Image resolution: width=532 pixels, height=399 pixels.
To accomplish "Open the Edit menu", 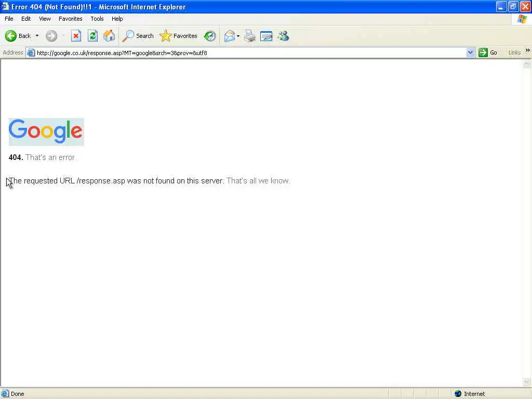I will (26, 19).
